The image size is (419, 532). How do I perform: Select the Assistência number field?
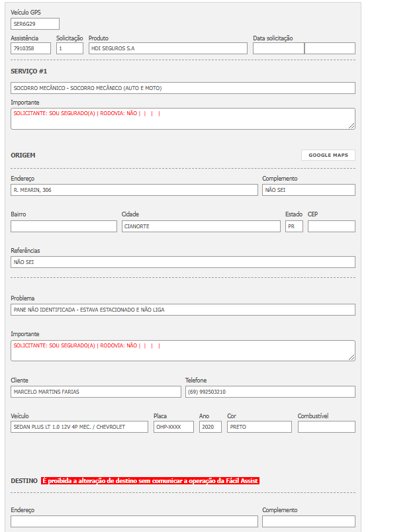coord(31,48)
